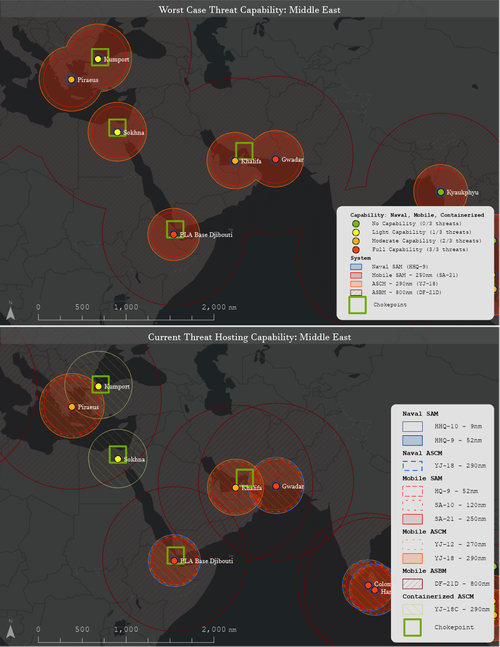Click the 'Sokhna' label in the Worst Case map
This screenshot has height=647, width=500.
(134, 132)
